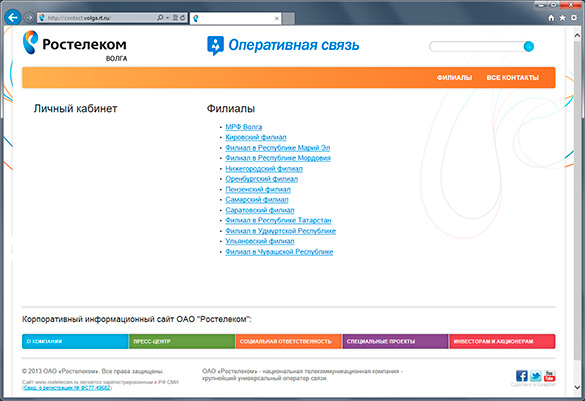Open the Кировский филиал link
This screenshot has width=585, height=401.
(x=256, y=137)
